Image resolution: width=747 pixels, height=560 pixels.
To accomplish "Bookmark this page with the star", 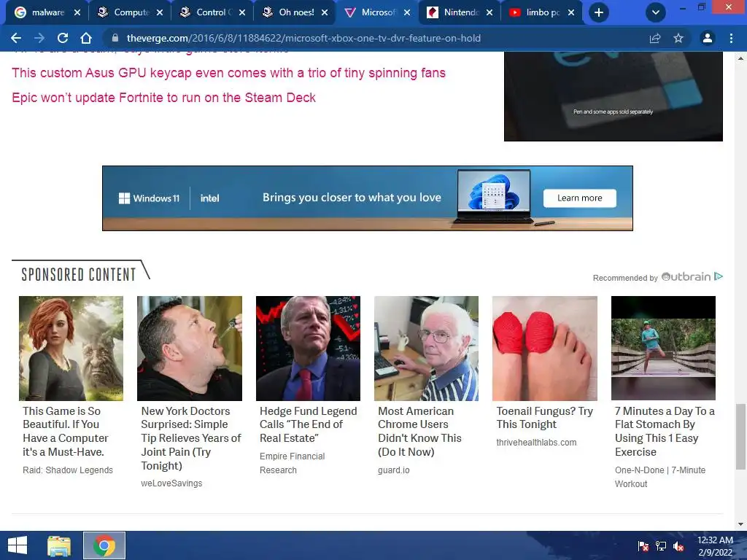I will [x=678, y=38].
